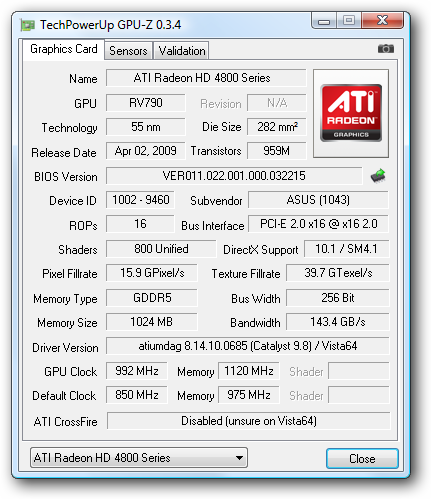Maximize the GPU-Z window

tap(349, 21)
